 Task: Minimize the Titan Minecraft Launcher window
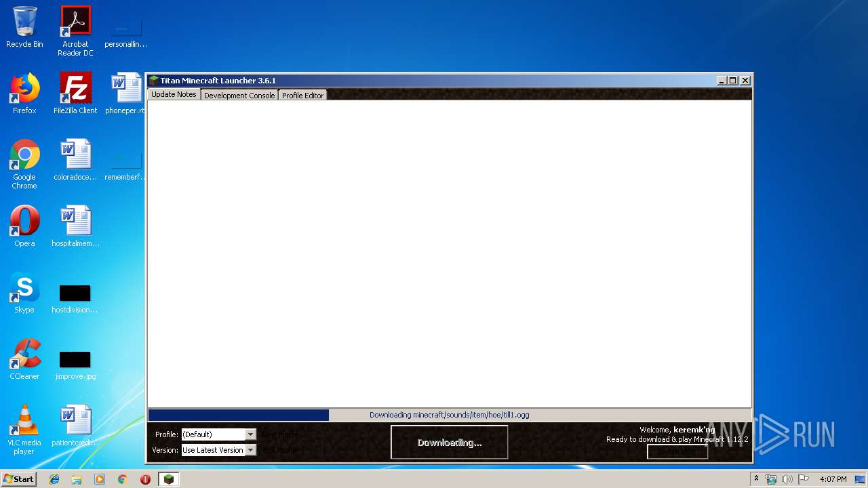(722, 81)
